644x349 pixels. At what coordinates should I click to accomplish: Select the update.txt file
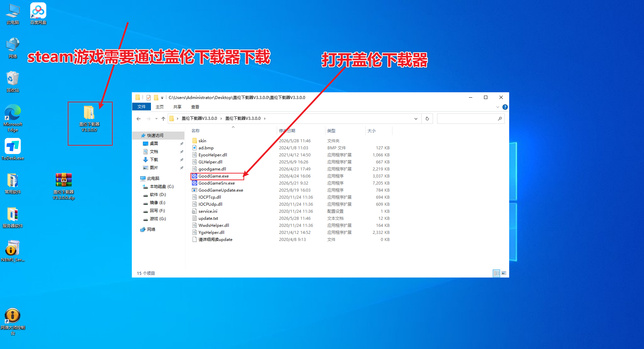click(208, 218)
